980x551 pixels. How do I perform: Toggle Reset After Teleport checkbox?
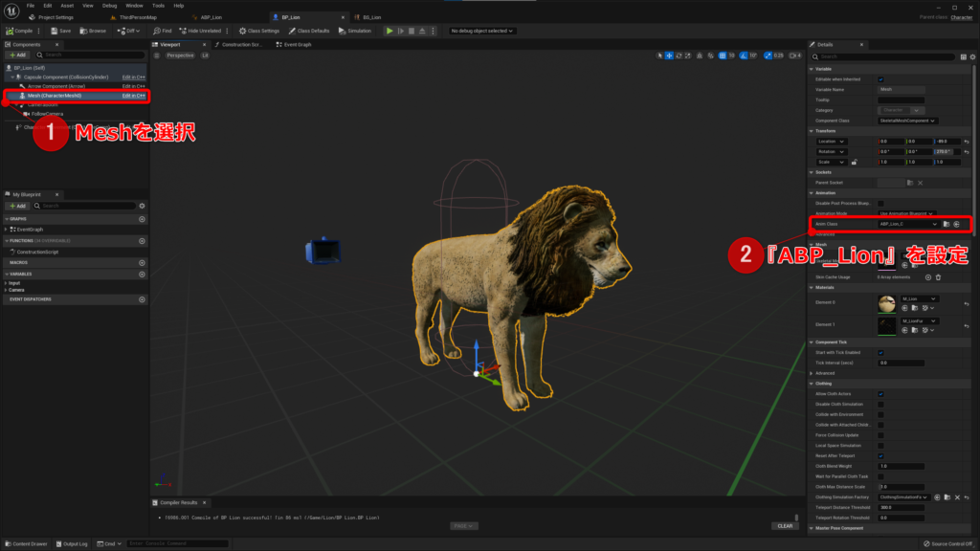880,456
